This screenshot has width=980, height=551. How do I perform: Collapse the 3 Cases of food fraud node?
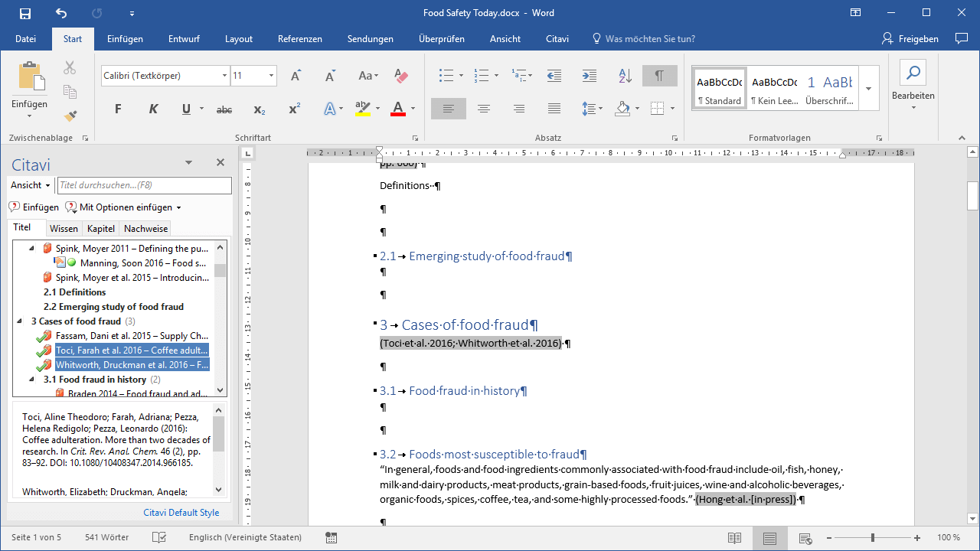pos(19,321)
